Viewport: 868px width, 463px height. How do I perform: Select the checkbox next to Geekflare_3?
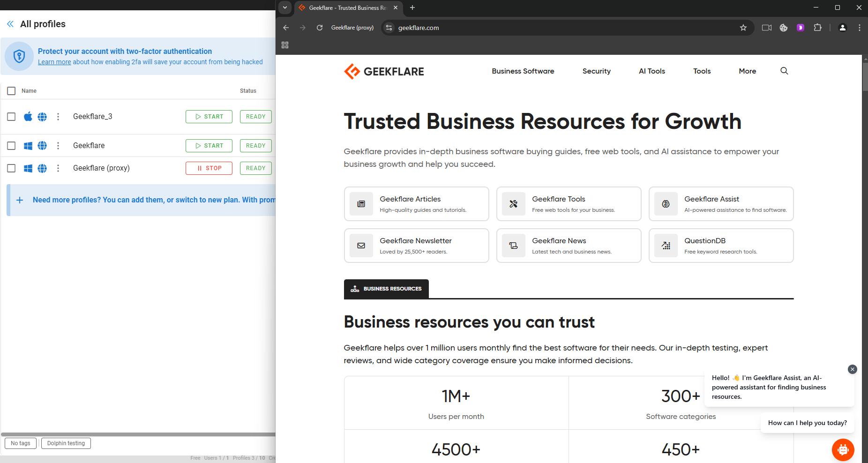[x=11, y=116]
